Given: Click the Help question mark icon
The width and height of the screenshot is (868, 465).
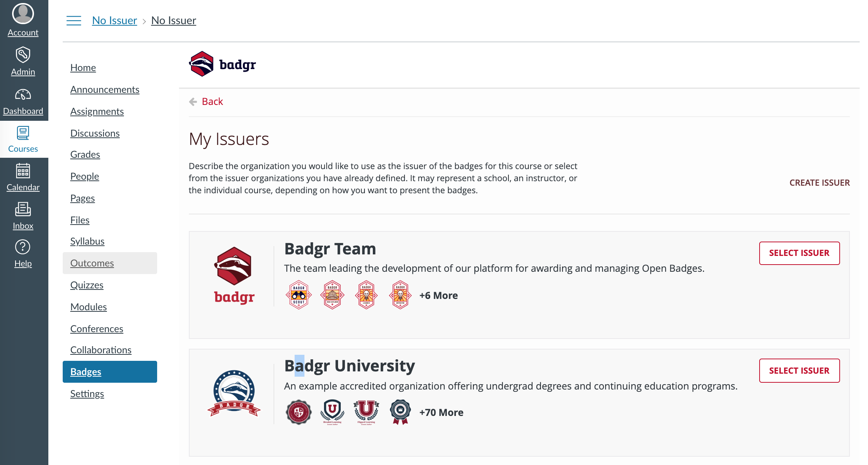Looking at the screenshot, I should 23,247.
